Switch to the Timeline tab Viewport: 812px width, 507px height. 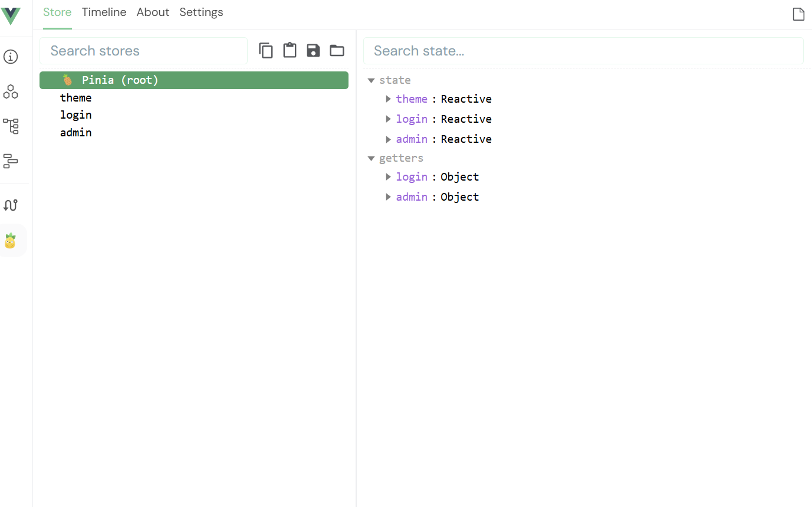click(104, 12)
